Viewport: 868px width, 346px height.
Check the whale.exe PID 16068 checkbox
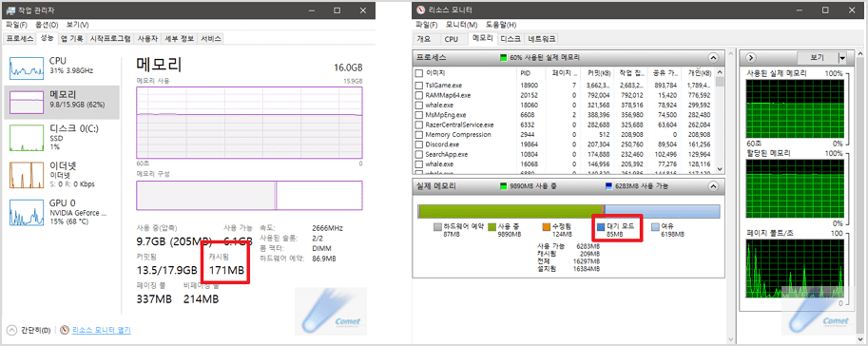click(x=419, y=163)
